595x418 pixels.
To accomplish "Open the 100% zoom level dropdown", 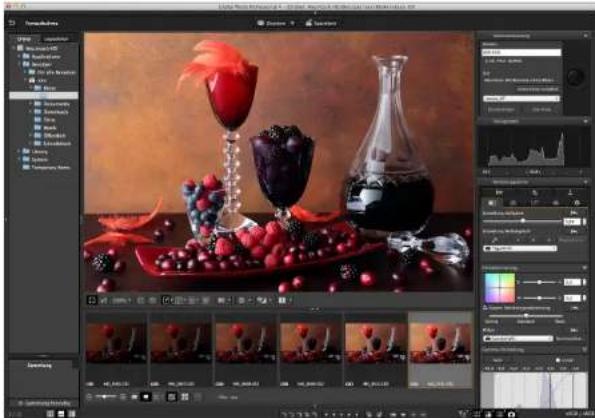I will point(121,300).
